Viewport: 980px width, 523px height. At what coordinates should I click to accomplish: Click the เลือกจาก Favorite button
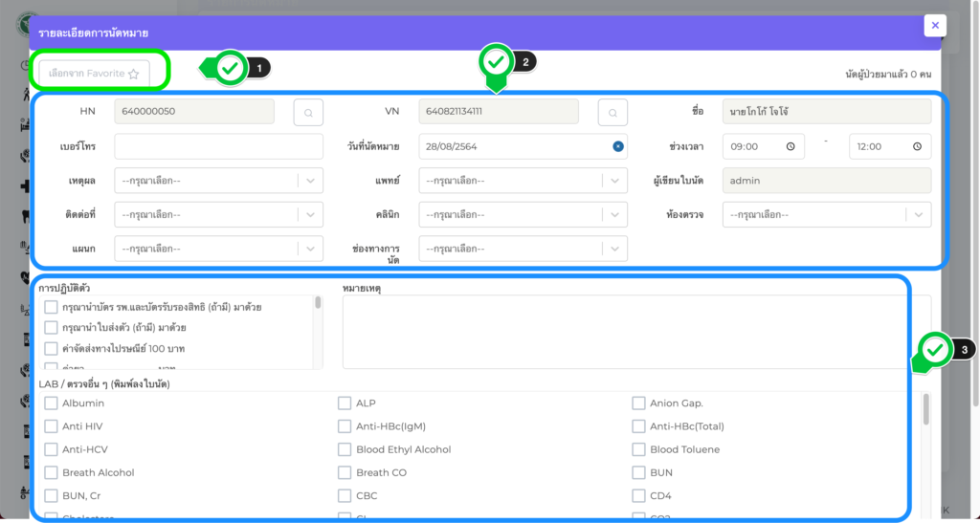pyautogui.click(x=94, y=73)
